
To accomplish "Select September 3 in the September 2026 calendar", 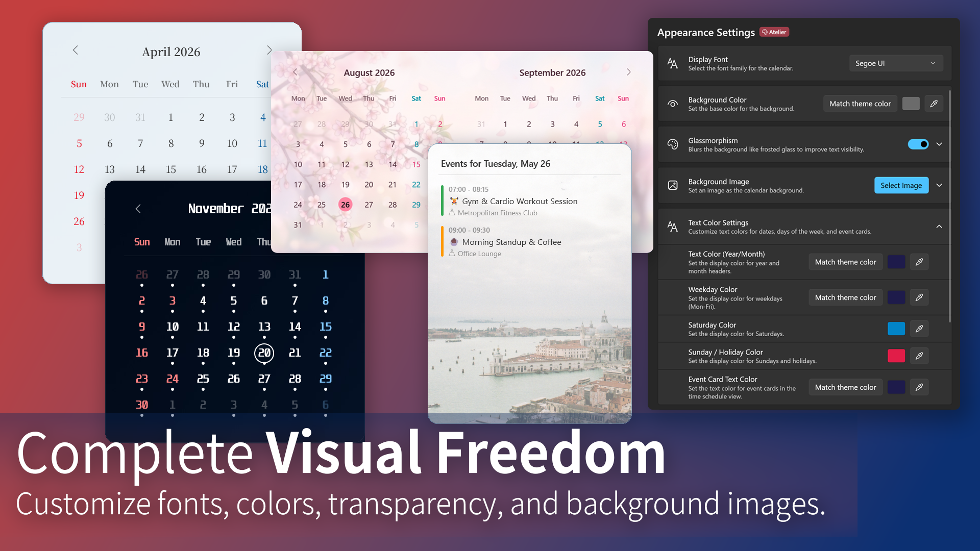I will pos(552,124).
